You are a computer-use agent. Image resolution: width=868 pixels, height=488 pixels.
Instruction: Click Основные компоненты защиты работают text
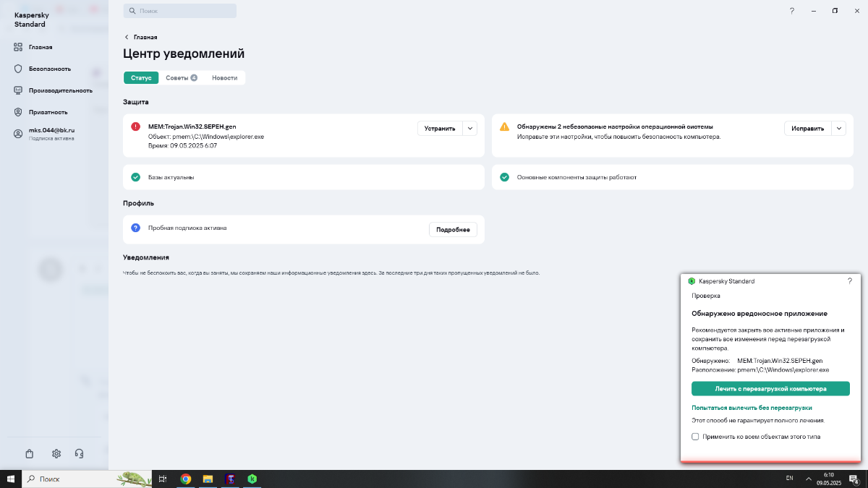click(x=576, y=176)
